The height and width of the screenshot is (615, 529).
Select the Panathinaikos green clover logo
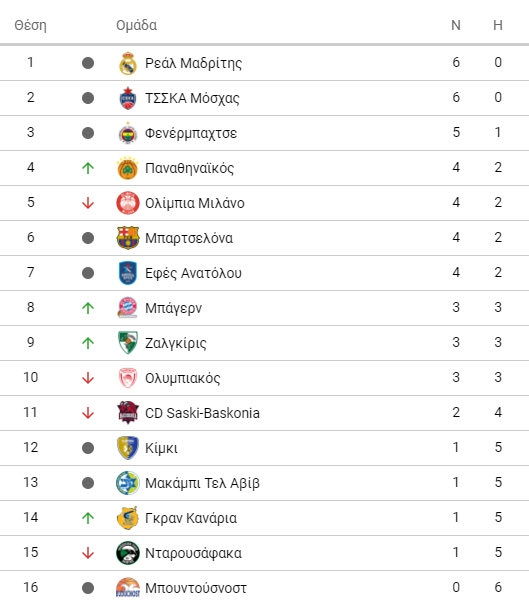coord(127,168)
